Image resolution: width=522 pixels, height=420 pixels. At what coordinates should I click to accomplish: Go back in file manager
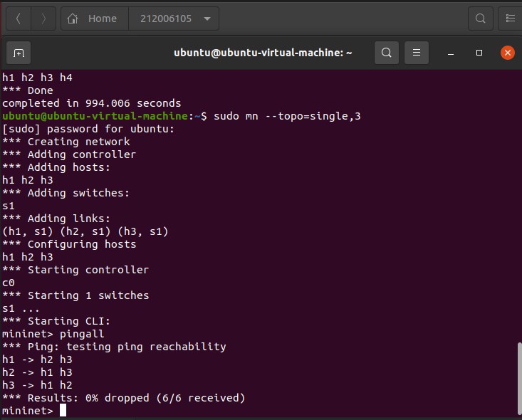coord(19,19)
